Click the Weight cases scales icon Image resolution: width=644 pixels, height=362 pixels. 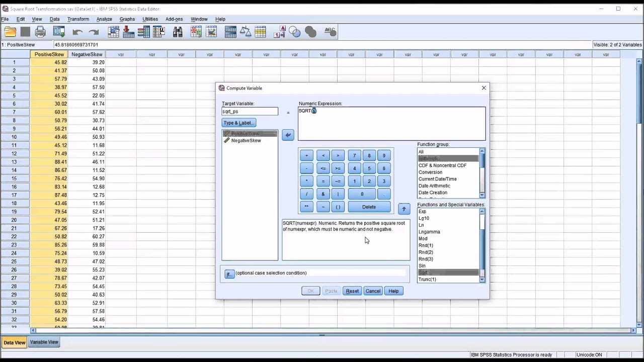[246, 32]
